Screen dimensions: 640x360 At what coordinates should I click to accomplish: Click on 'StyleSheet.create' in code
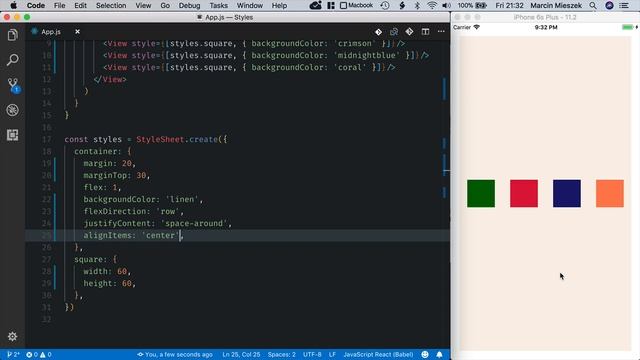[177, 139]
